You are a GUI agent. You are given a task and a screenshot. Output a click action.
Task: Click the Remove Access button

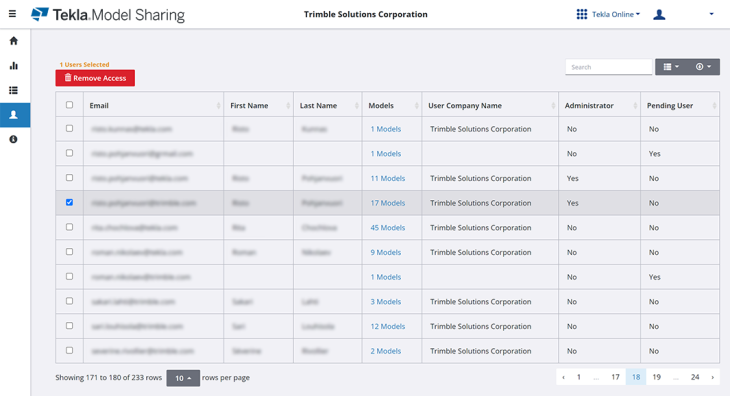pos(95,78)
